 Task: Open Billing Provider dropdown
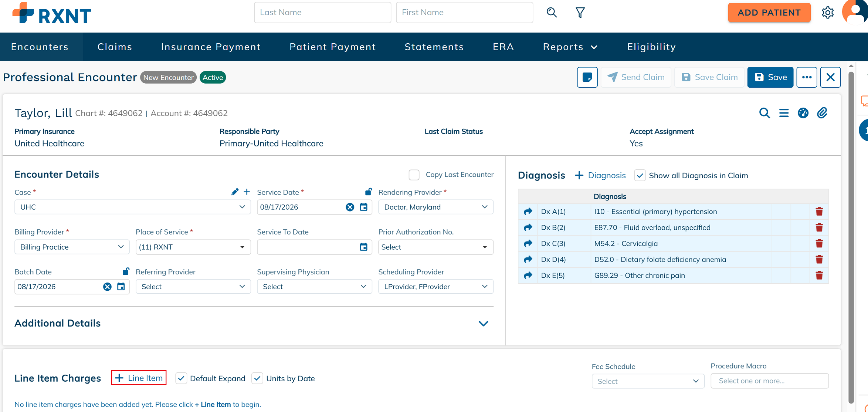point(72,247)
